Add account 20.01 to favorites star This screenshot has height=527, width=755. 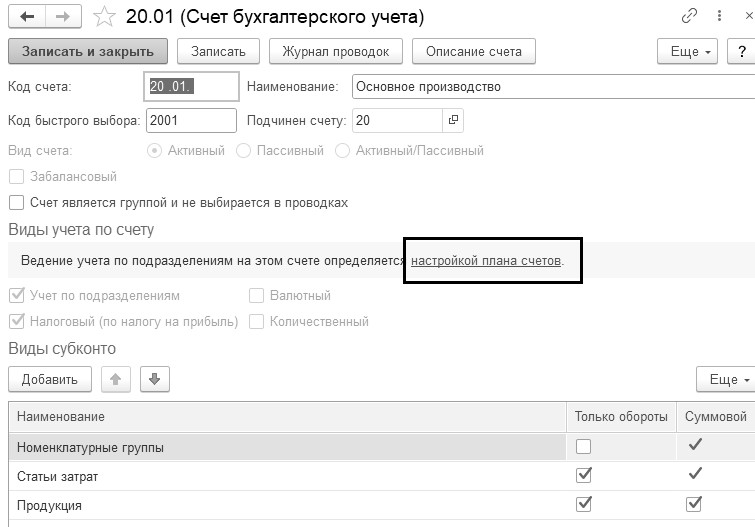(x=104, y=17)
